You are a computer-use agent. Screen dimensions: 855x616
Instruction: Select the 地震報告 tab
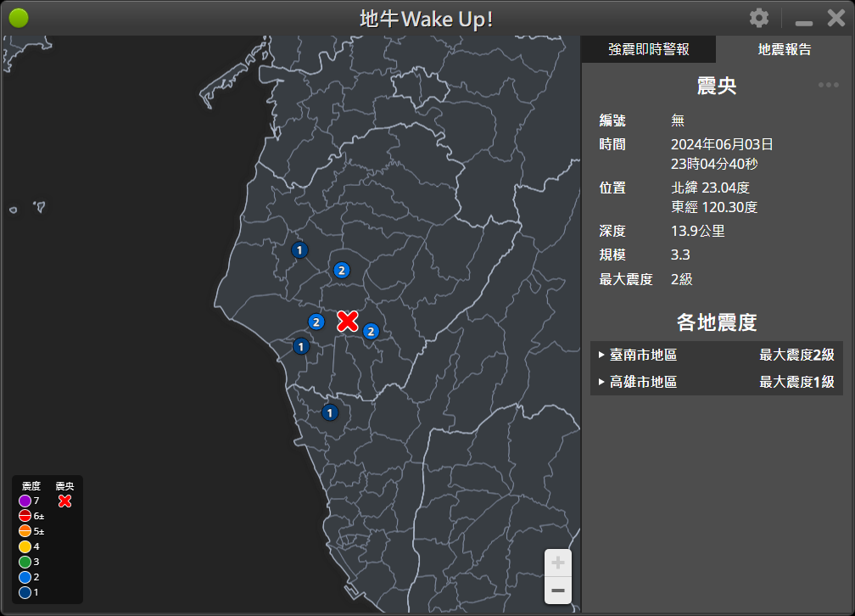point(784,49)
